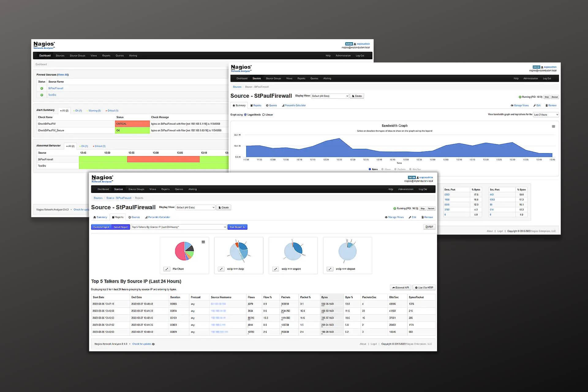Click the refresh icon beside Check for updates
588x392 pixels.
[153, 344]
